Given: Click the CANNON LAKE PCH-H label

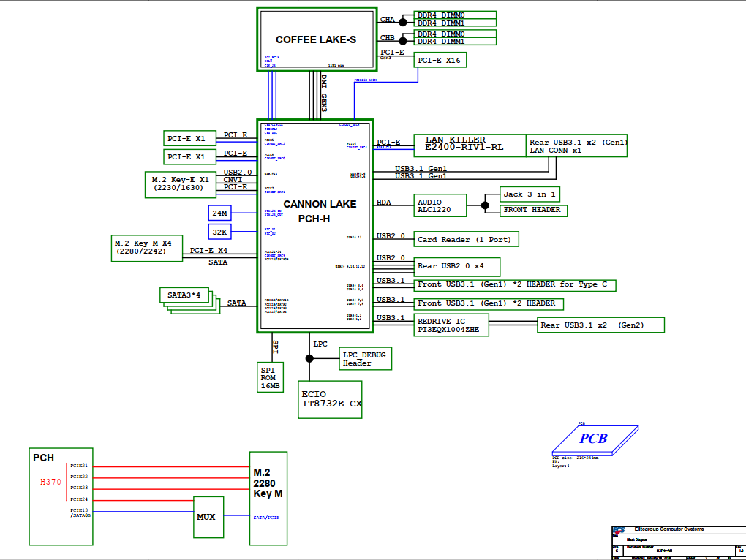Looking at the screenshot, I should pos(319,211).
